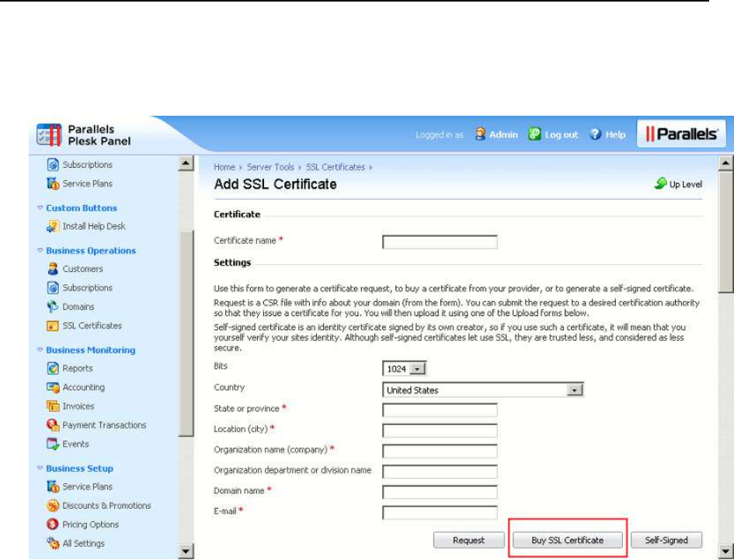Click the Up Level link text
The width and height of the screenshot is (734, 560).
pyautogui.click(x=685, y=185)
